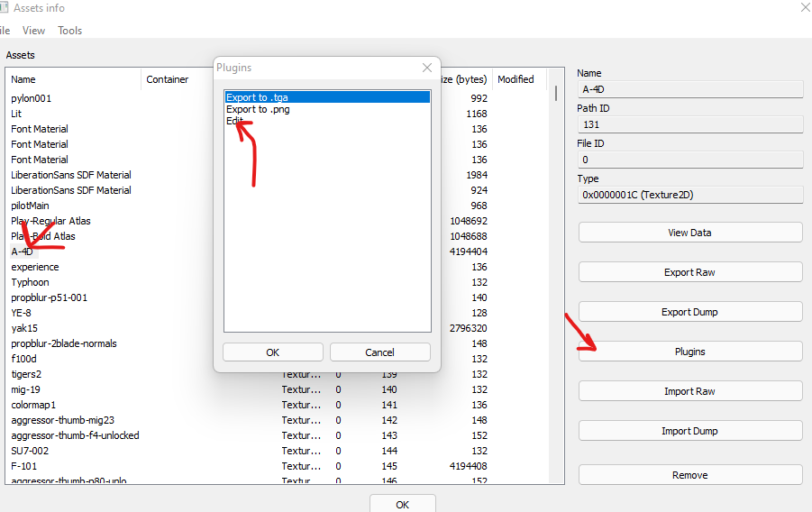This screenshot has width=812, height=512.
Task: Select the pylon001 asset row
Action: [31, 98]
